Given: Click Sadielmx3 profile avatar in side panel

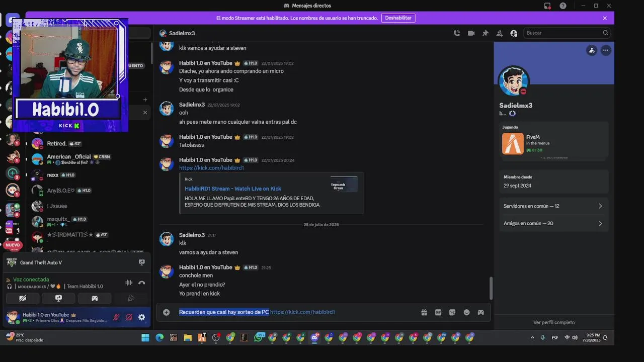Looking at the screenshot, I should coord(513,81).
